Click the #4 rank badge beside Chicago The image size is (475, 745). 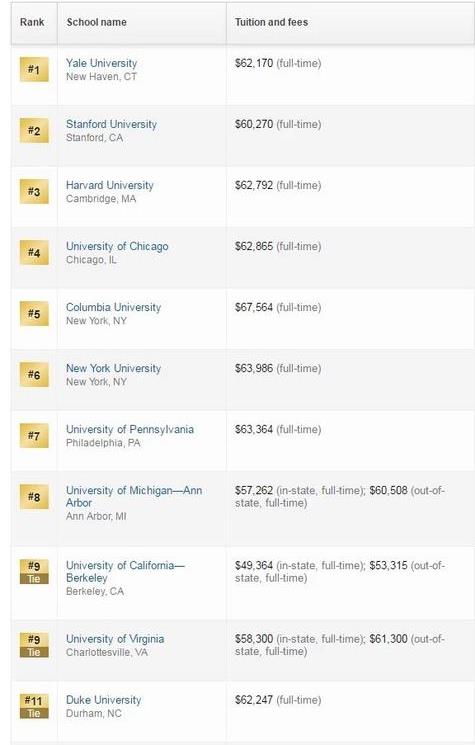[x=34, y=252]
